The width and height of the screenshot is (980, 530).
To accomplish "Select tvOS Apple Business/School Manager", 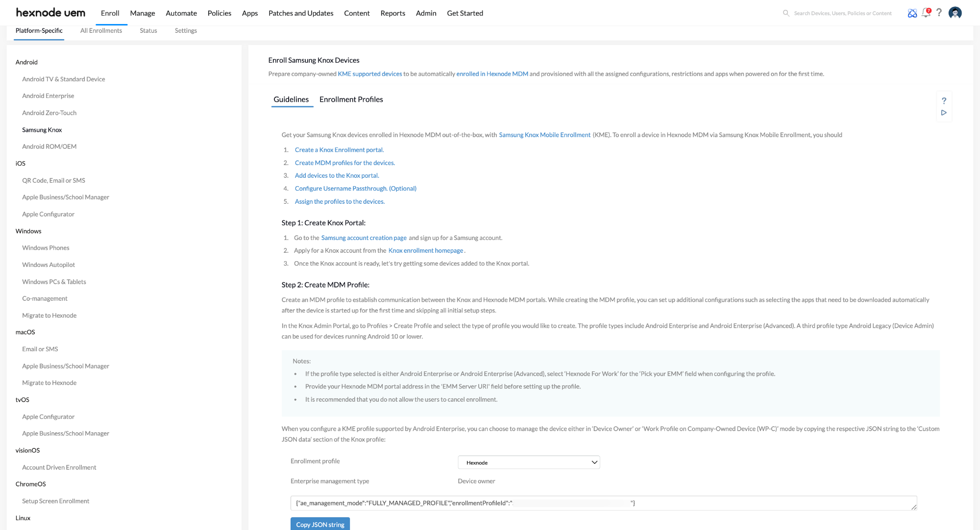I will click(66, 434).
